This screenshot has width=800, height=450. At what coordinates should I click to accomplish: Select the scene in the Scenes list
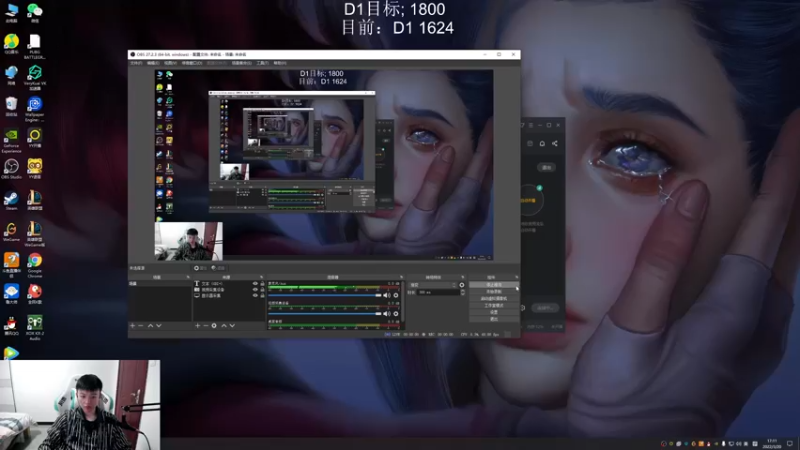tap(160, 284)
